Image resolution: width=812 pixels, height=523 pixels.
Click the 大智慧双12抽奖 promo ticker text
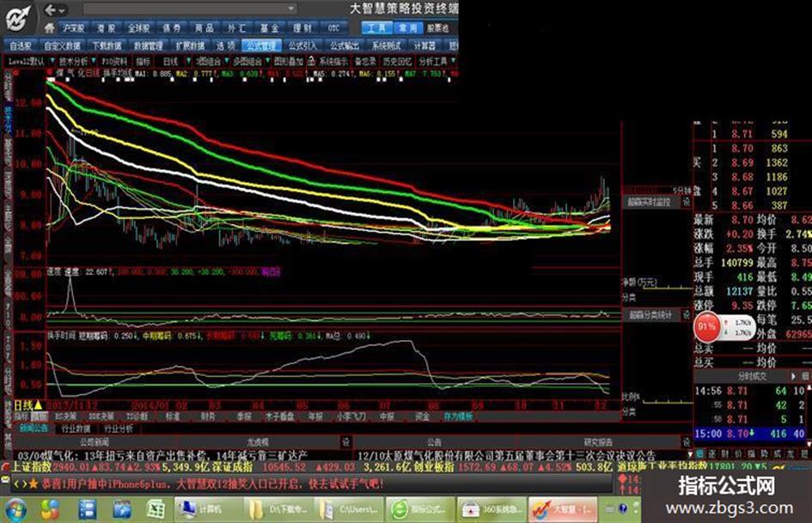279,484
